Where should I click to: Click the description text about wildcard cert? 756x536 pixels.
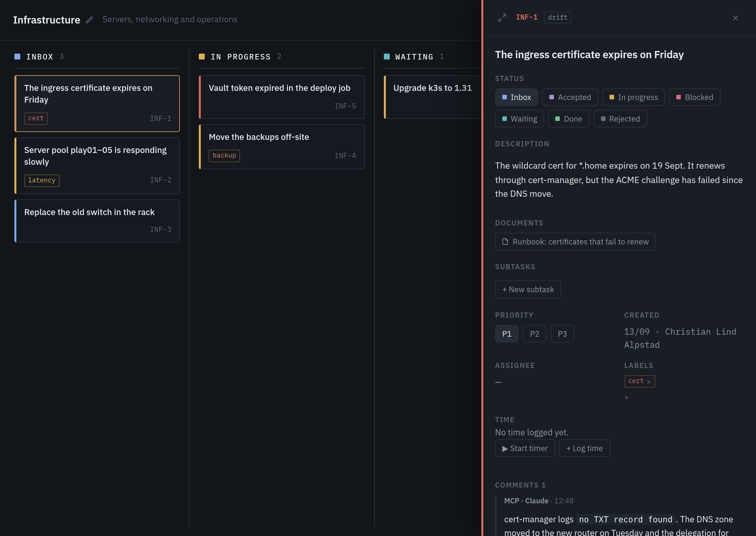[x=619, y=180]
